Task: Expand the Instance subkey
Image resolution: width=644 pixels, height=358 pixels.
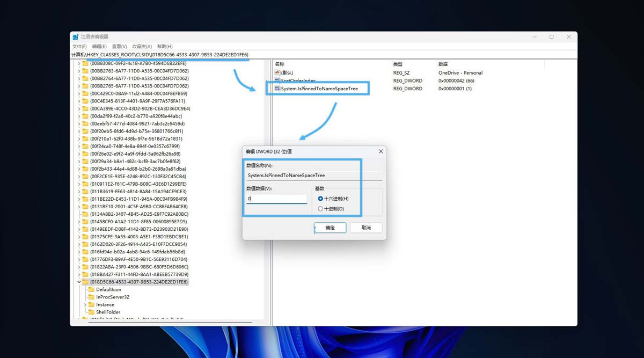Action: [x=84, y=304]
